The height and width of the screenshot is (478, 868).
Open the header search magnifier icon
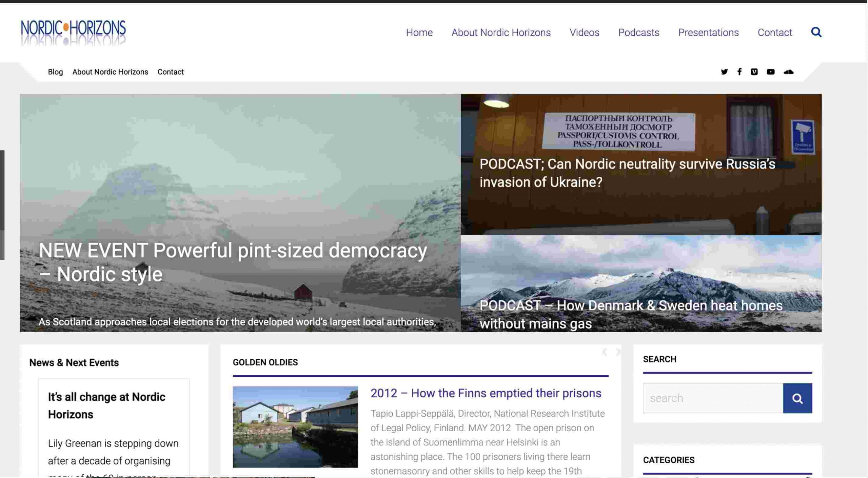(x=816, y=32)
